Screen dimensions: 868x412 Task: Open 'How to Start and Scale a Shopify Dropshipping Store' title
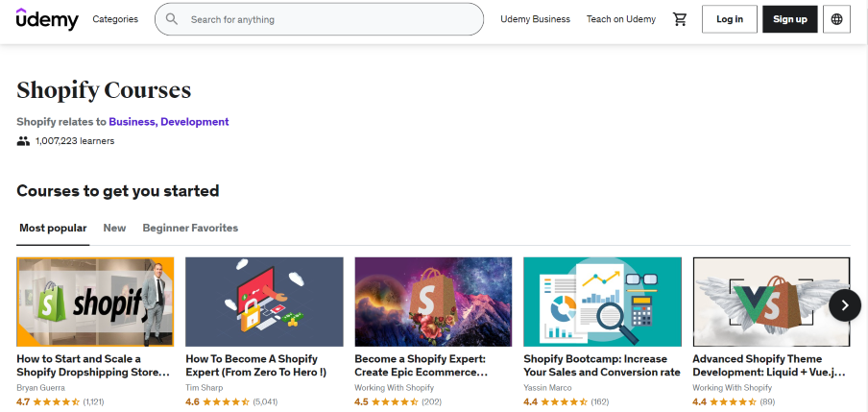tap(93, 366)
